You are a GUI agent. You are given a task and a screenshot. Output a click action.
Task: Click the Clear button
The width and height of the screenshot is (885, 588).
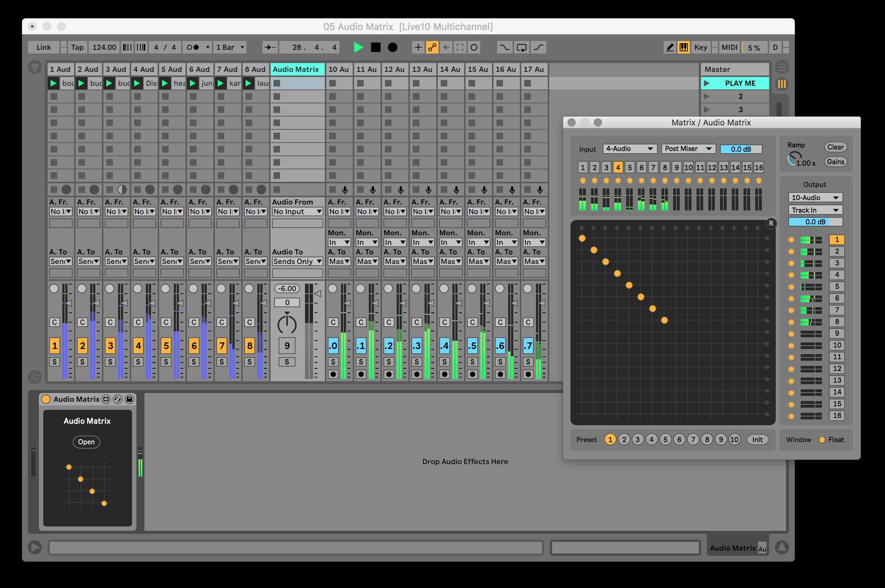point(836,147)
